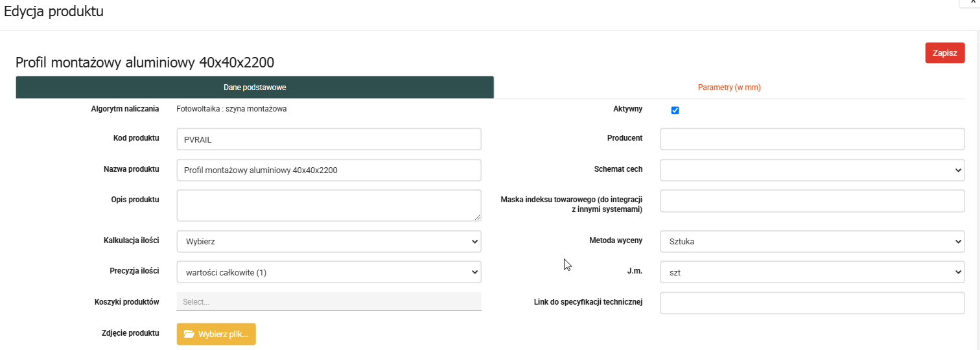Open the Parametry (w mm) tab

[x=729, y=87]
